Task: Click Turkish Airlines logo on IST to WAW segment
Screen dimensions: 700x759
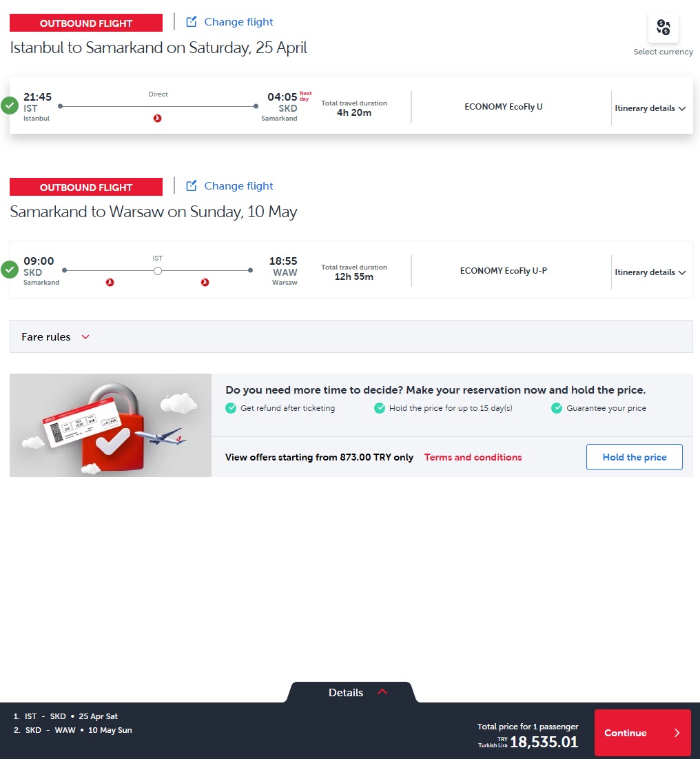Action: click(x=205, y=282)
